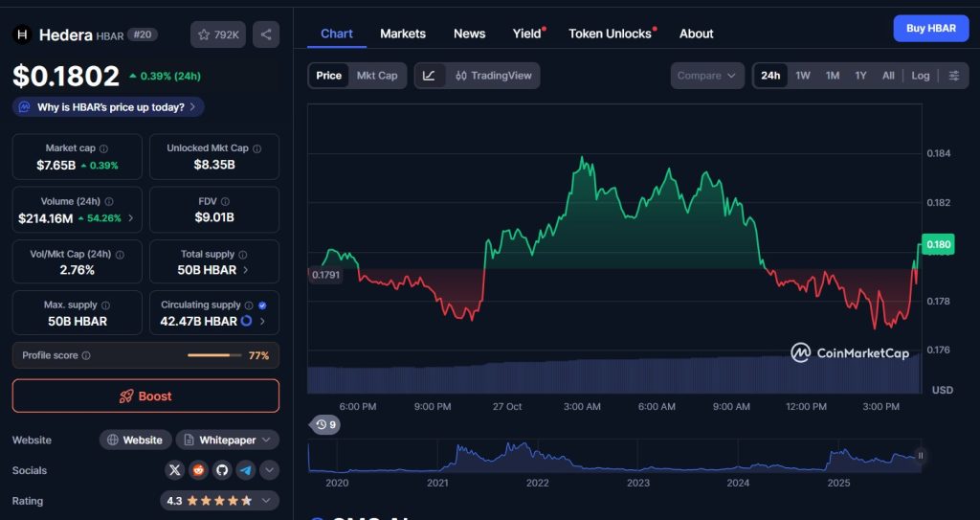Switch chart to Mkt Cap view
980x520 pixels.
[x=377, y=76]
